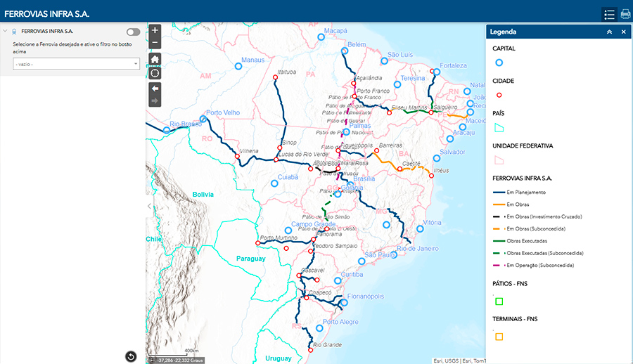
Task: Collapse the left side panel handle
Action: [x=149, y=206]
